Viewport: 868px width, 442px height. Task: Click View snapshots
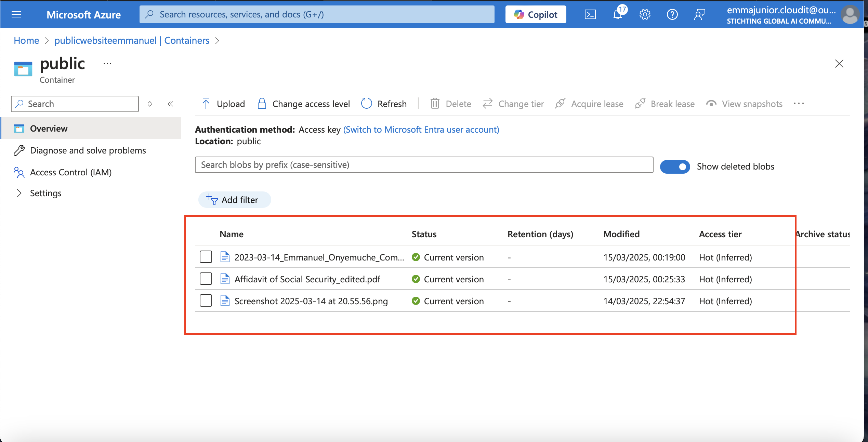pyautogui.click(x=744, y=104)
